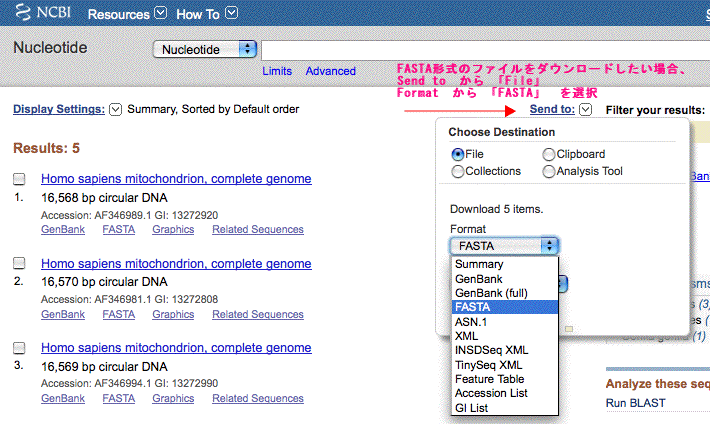This screenshot has height=424, width=710.
Task: Open Graphics link for accession AF346989.1
Action: (x=173, y=230)
